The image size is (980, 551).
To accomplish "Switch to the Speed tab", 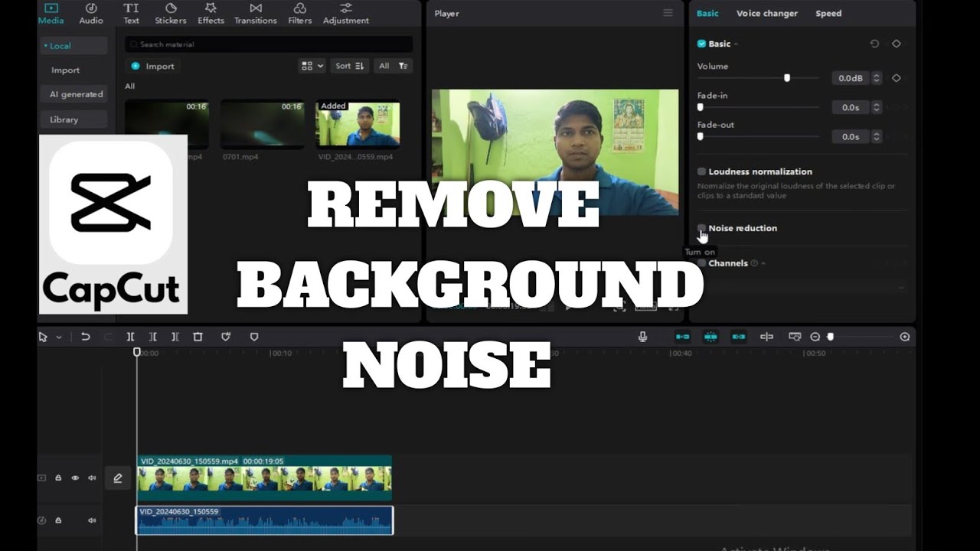I will click(x=828, y=13).
